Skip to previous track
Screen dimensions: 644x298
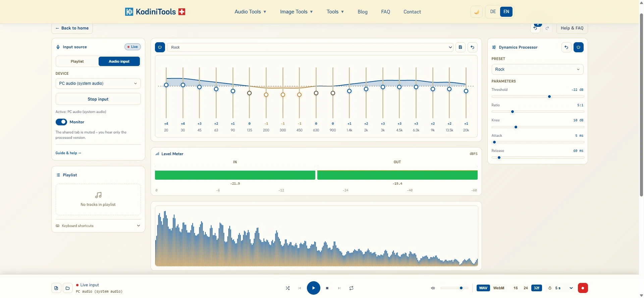pos(300,288)
